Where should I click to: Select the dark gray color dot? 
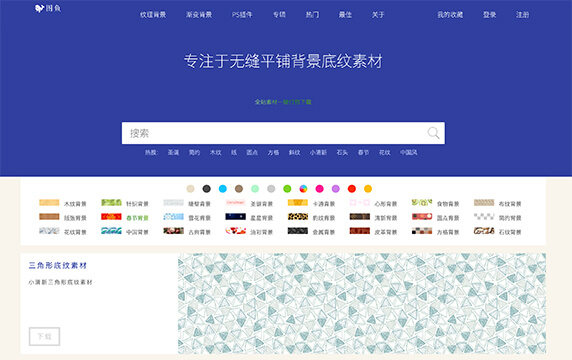206,189
